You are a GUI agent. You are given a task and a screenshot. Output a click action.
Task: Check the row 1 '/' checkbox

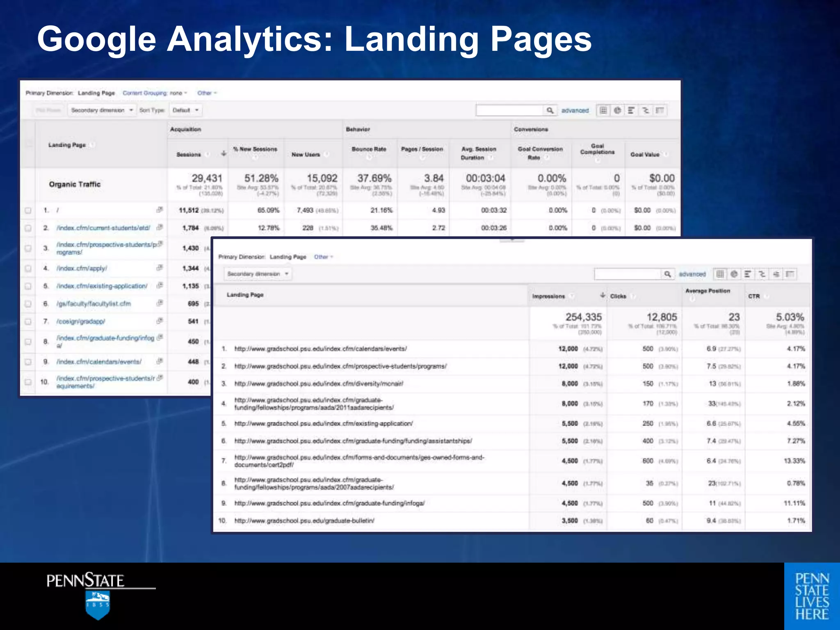tap(28, 210)
